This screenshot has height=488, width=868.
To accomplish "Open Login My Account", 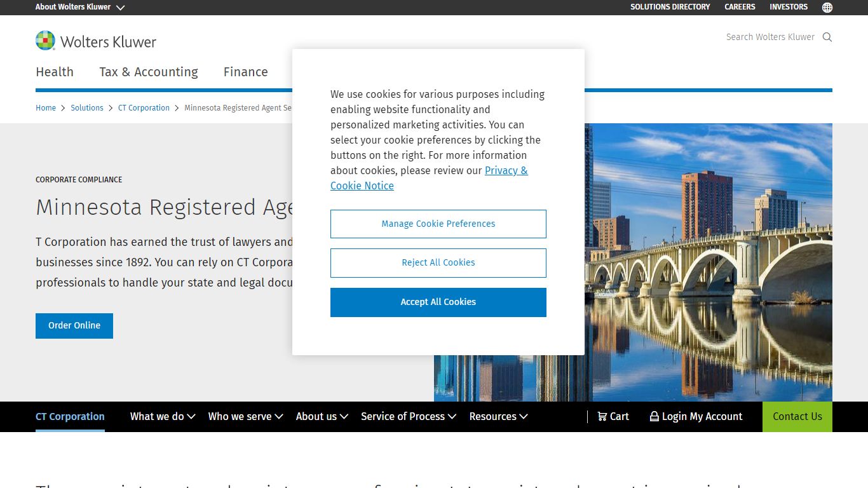I will point(696,417).
